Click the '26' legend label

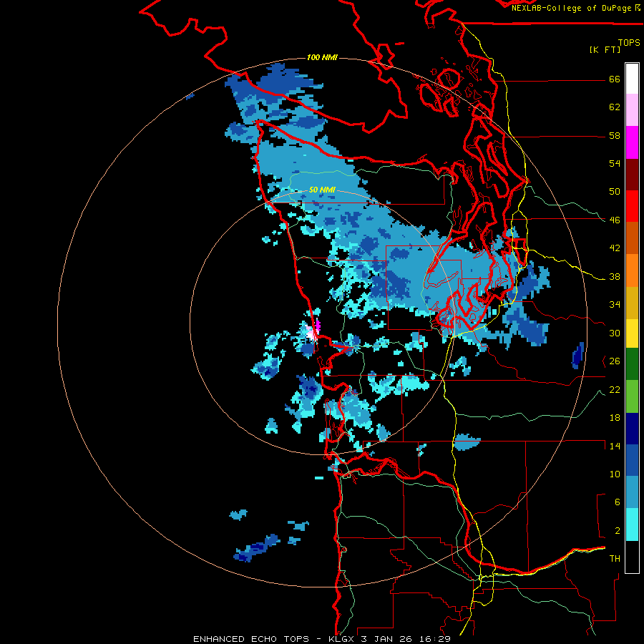click(615, 361)
